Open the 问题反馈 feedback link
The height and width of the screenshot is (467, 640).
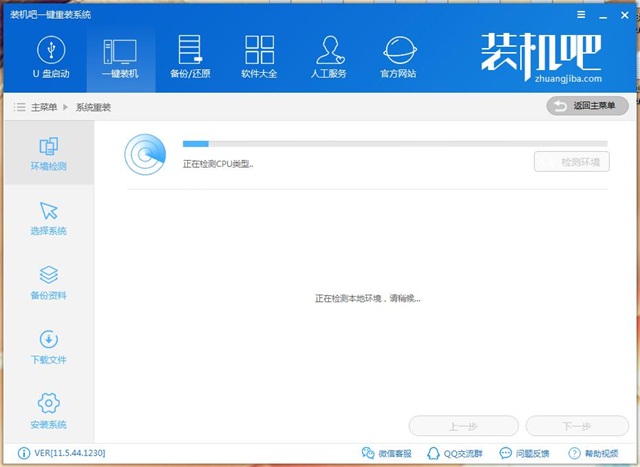524,454
